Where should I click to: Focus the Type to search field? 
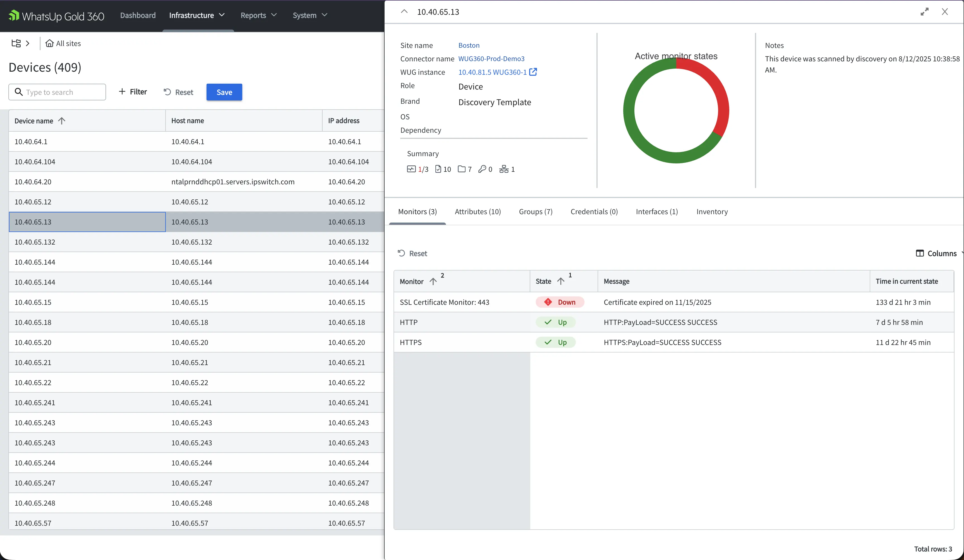pos(57,92)
